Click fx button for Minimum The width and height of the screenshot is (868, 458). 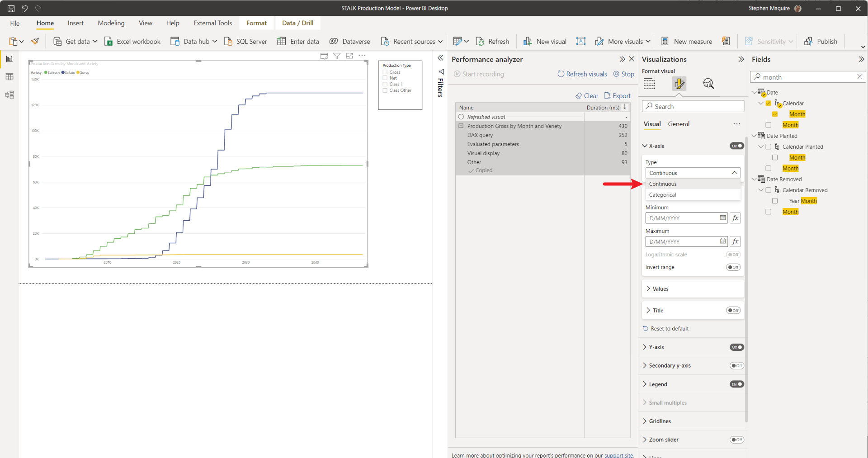pyautogui.click(x=735, y=218)
